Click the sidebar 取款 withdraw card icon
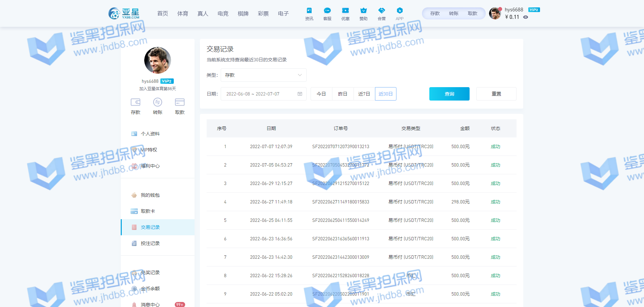Viewport: 644px width, 307px height. pos(180,102)
